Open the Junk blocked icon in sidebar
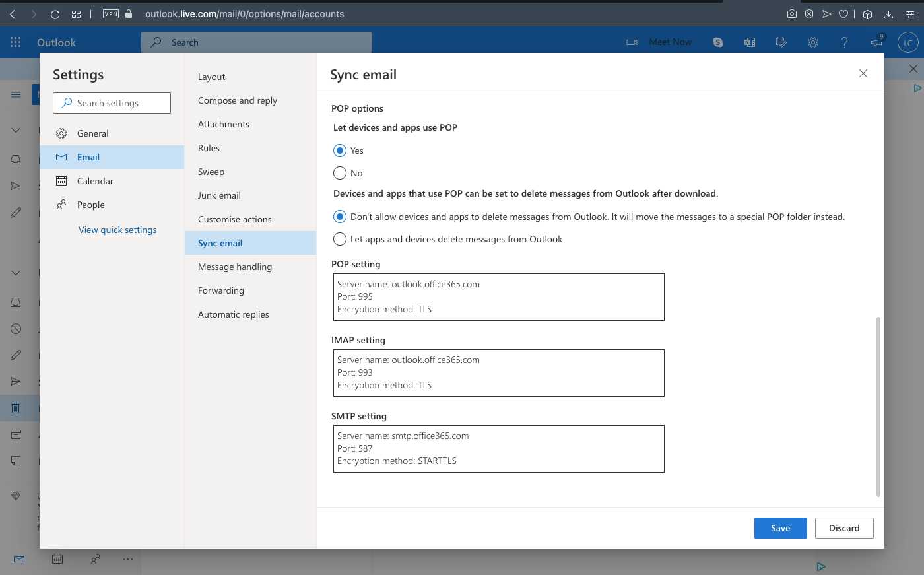The width and height of the screenshot is (924, 575). click(x=16, y=329)
